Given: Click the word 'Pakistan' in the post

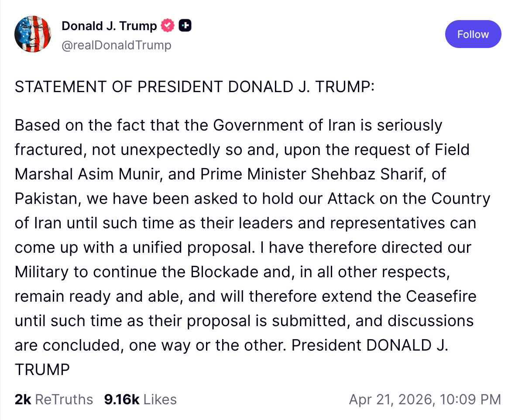Looking at the screenshot, I should [47, 199].
